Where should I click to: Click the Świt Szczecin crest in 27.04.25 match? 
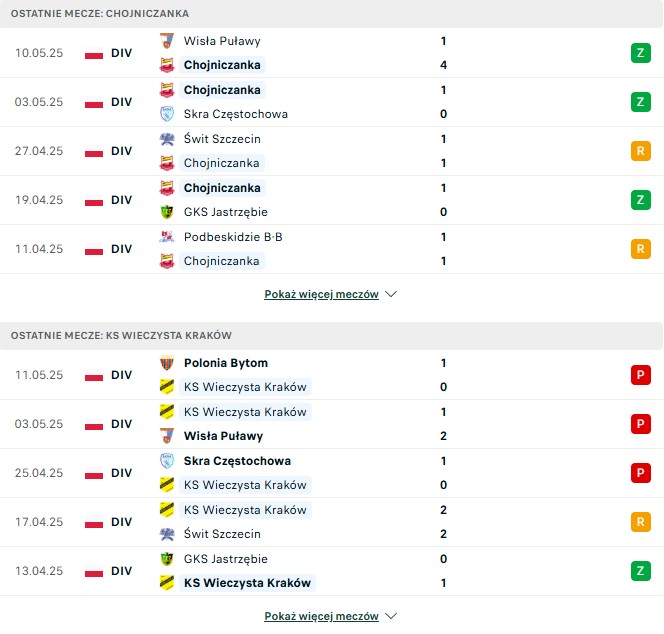click(x=167, y=139)
